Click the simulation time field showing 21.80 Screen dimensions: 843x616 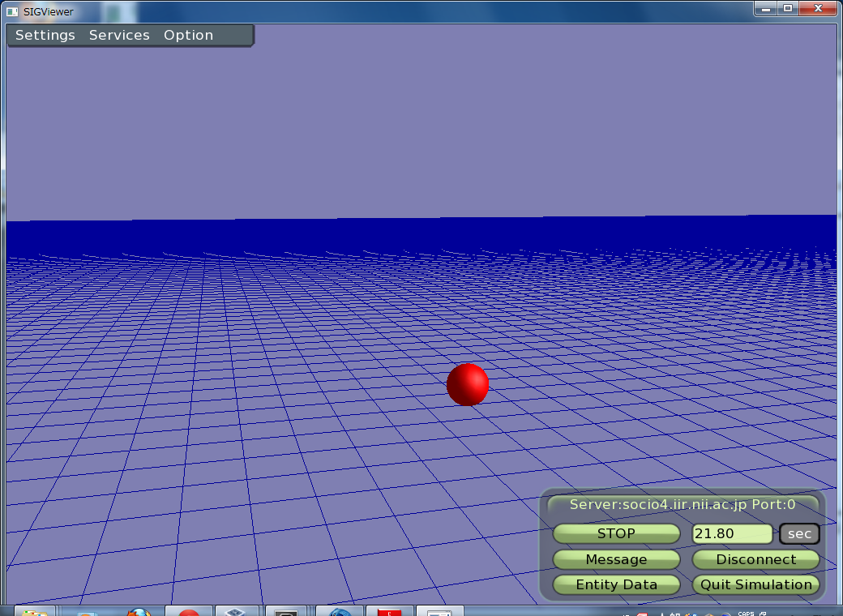pyautogui.click(x=732, y=534)
